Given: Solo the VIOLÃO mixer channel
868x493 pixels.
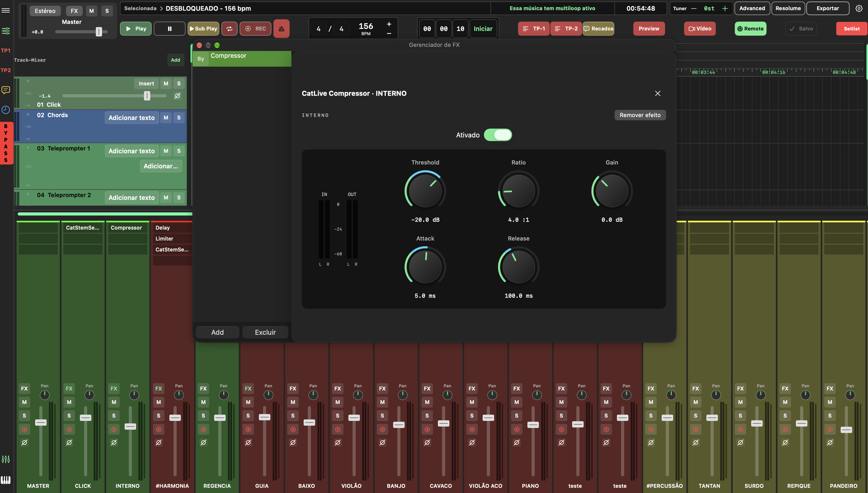Looking at the screenshot, I should click(x=338, y=415).
